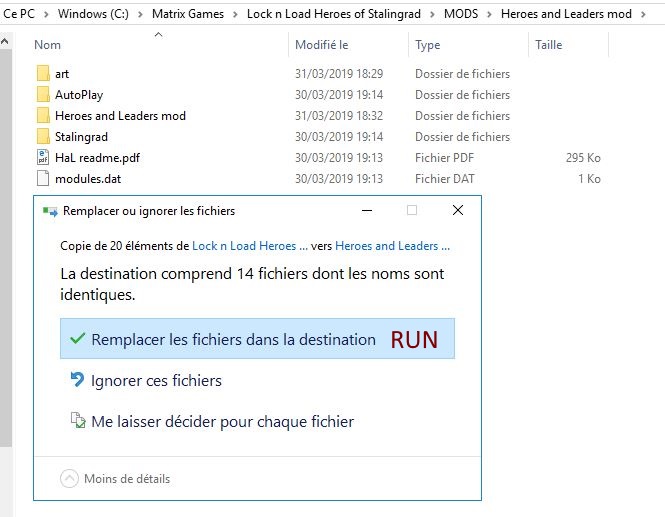The height and width of the screenshot is (517, 665).
Task: Minimize the Remplacer ou ignorer dialog
Action: click(367, 210)
